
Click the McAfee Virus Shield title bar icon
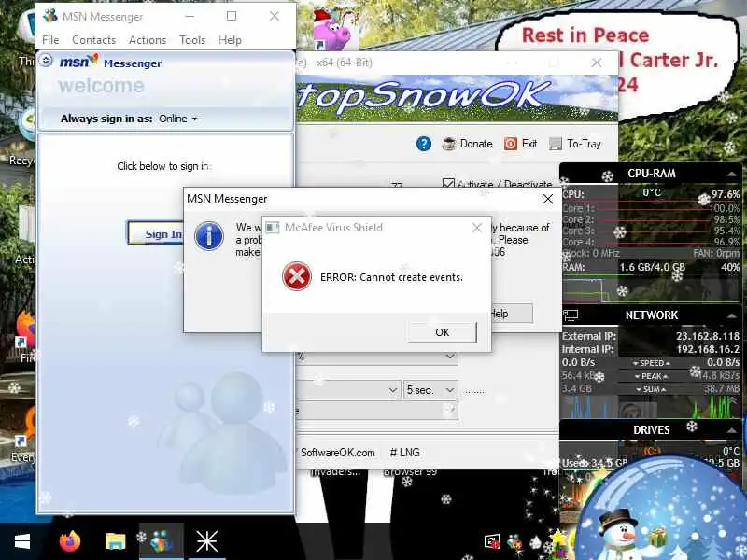[x=272, y=228]
